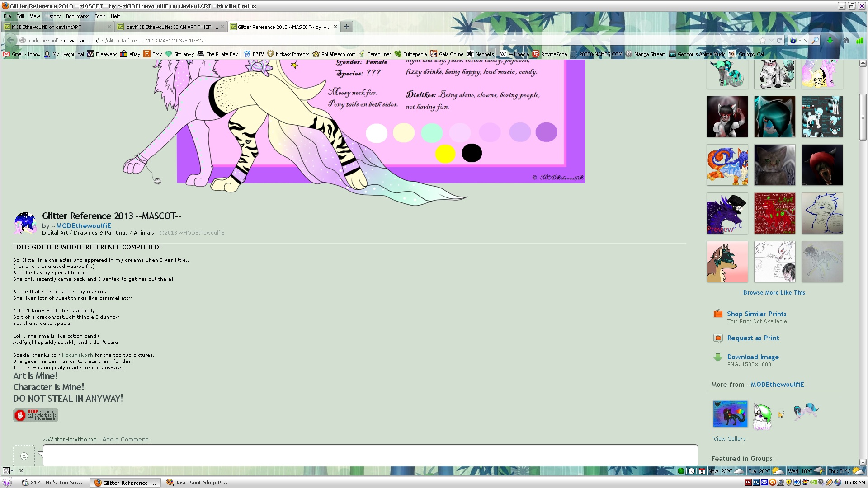Open Jasc Paint Shop Pro from taskbar
Viewport: 868px width, 488px height.
click(x=197, y=483)
